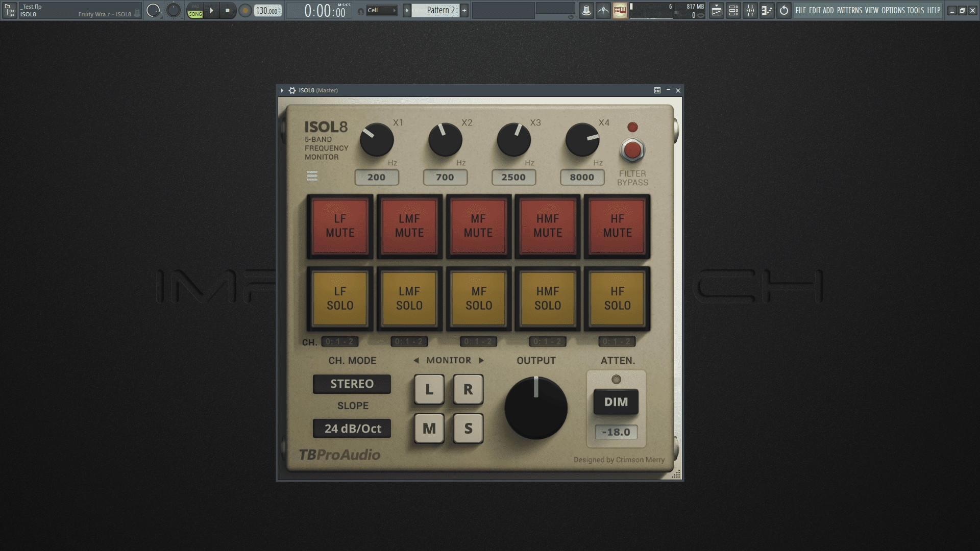The height and width of the screenshot is (551, 980).
Task: Click the monitor left arrow
Action: tap(416, 360)
